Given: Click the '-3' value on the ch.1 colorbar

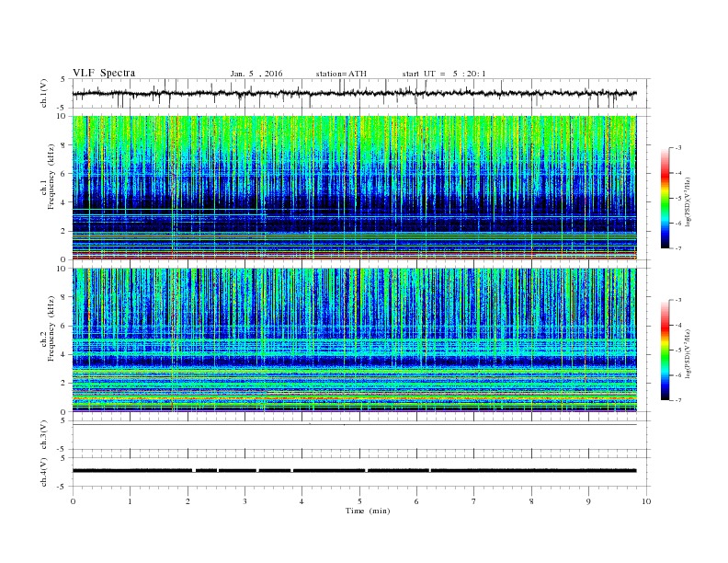Looking at the screenshot, I should 677,148.
